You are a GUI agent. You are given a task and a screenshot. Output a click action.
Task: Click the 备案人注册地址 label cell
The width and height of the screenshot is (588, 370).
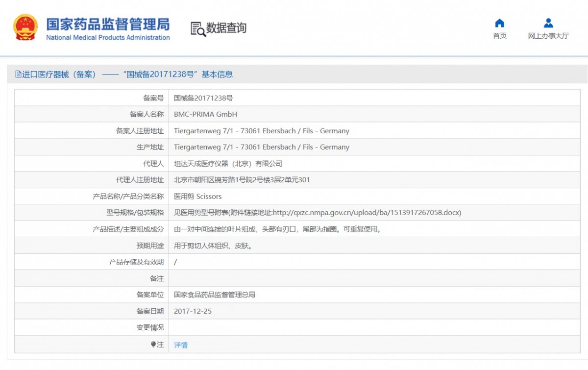pyautogui.click(x=92, y=131)
